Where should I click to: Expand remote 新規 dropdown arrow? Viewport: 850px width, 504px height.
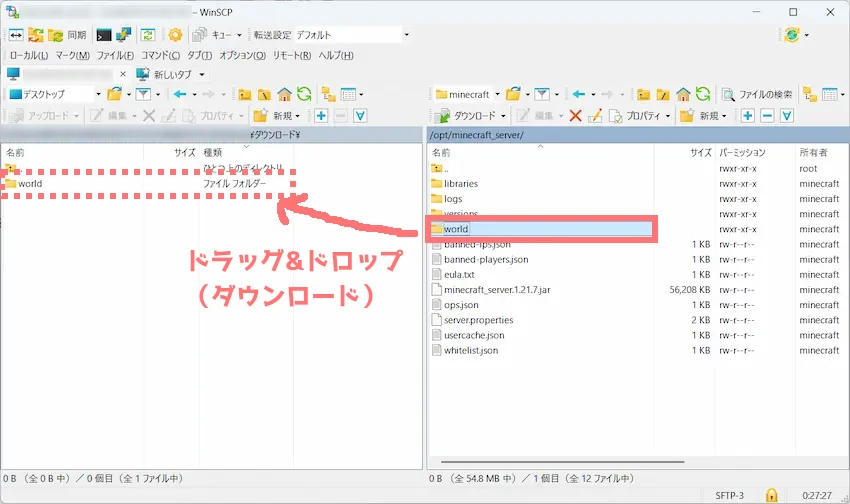click(x=724, y=115)
